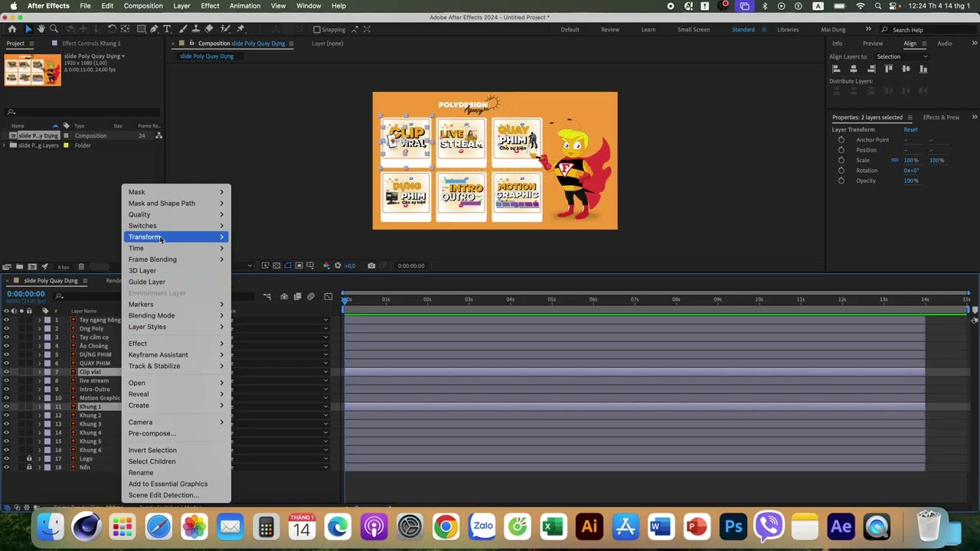Click Align Right icon in Align panel
This screenshot has width=980, height=551.
(871, 69)
